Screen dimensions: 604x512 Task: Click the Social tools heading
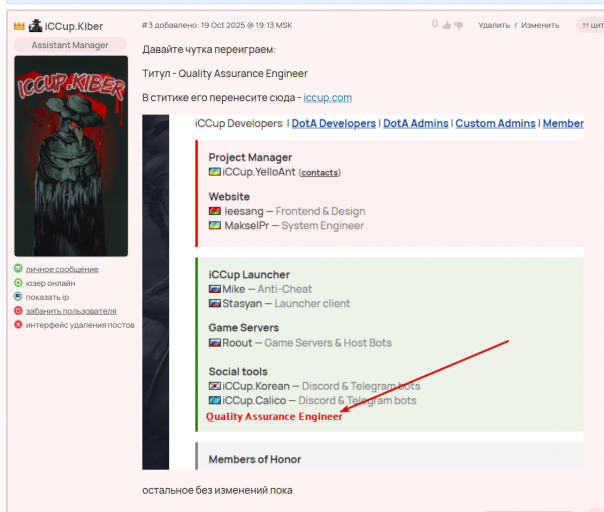click(238, 372)
